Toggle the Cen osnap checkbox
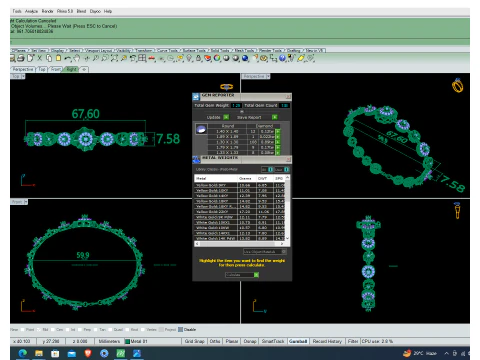The image size is (480, 360). click(53, 330)
